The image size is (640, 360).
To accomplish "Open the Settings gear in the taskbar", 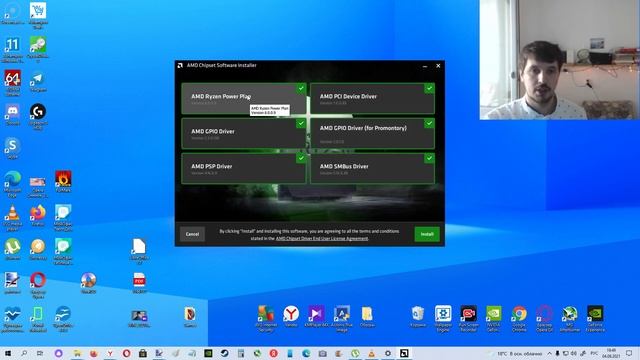I will 388,353.
